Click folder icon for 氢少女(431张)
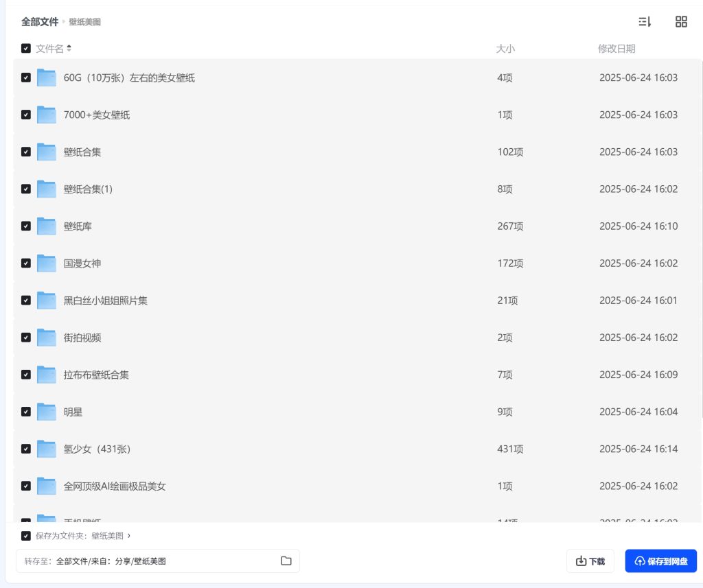Image resolution: width=703 pixels, height=588 pixels. click(46, 449)
